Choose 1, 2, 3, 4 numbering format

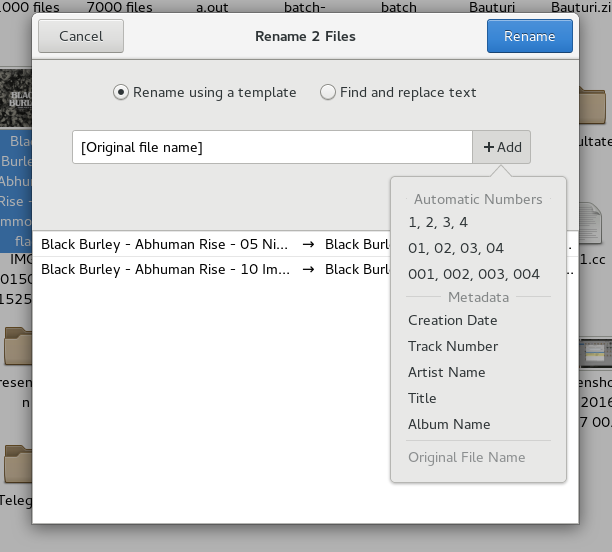437,222
